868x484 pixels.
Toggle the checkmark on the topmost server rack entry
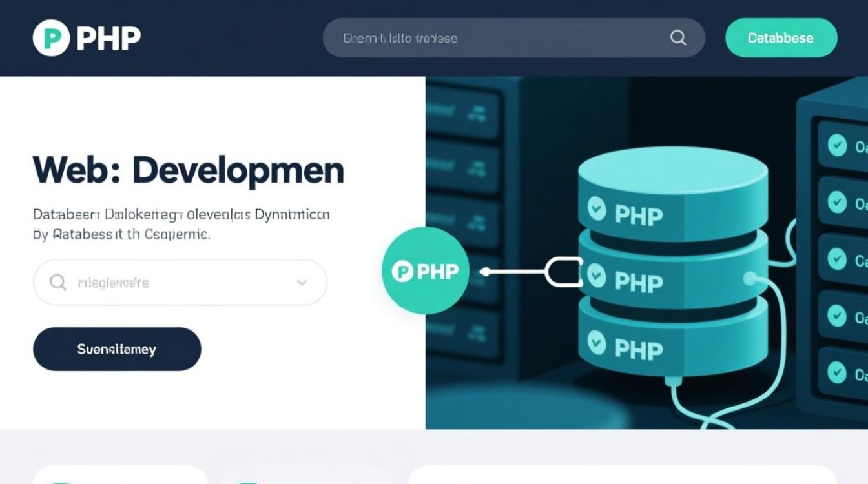(x=838, y=146)
